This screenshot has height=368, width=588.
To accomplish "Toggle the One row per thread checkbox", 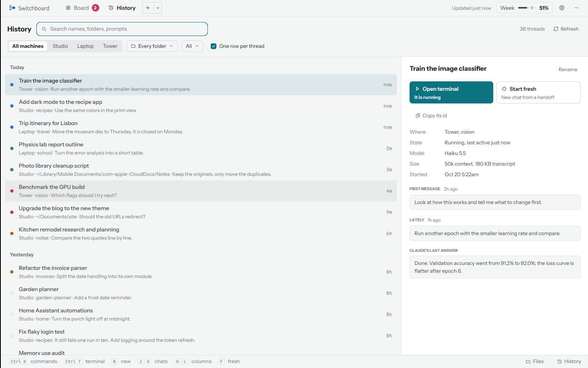I will tap(214, 46).
